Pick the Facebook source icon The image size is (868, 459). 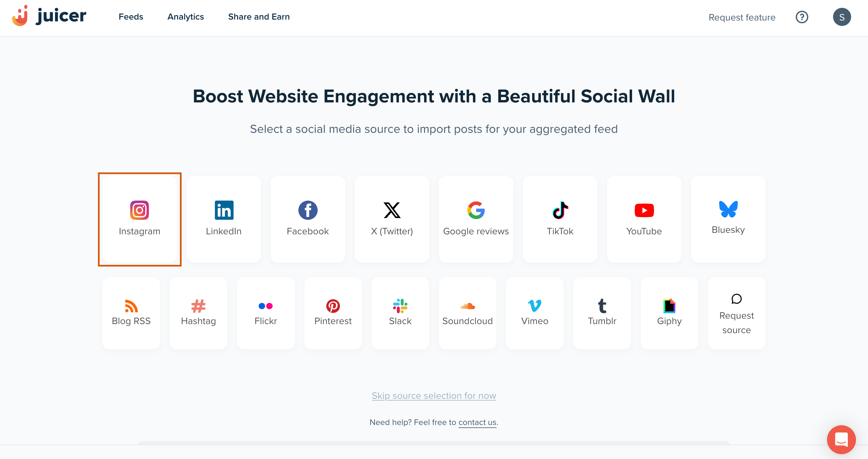(x=308, y=210)
